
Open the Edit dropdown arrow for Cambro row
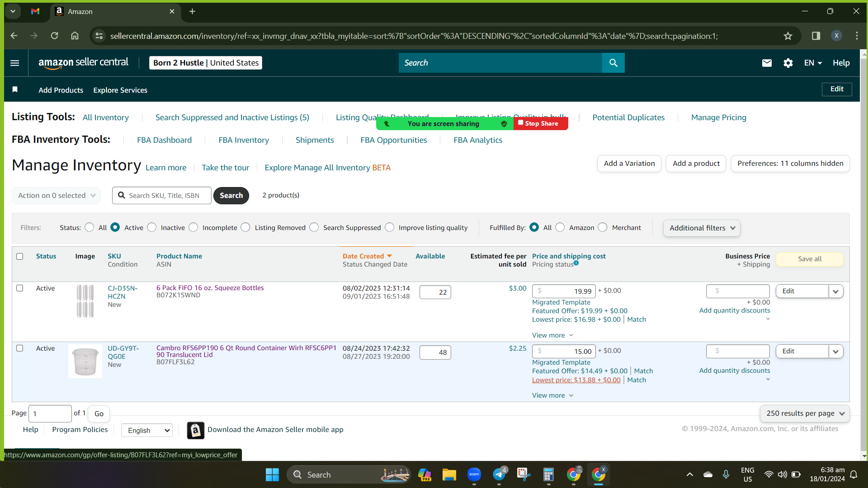[x=836, y=352]
